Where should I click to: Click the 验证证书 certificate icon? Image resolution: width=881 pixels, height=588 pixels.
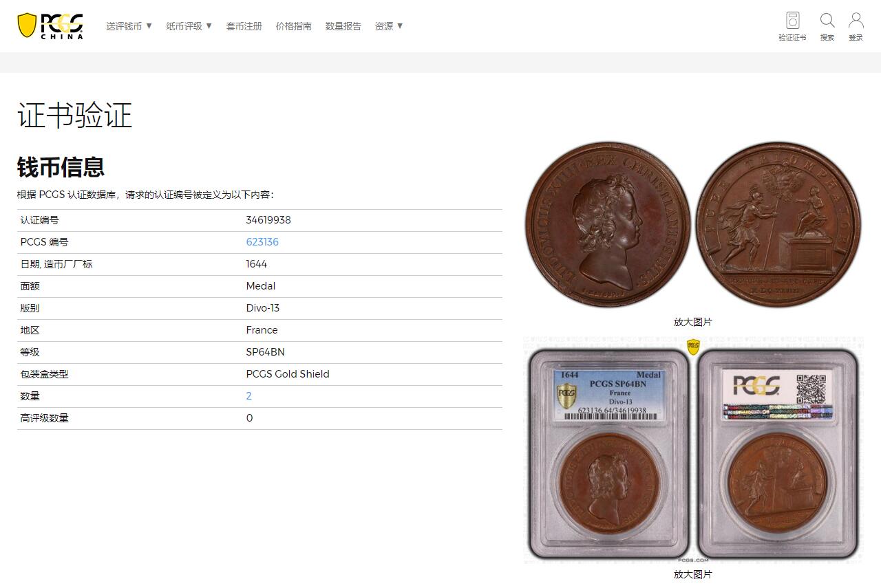coord(792,27)
